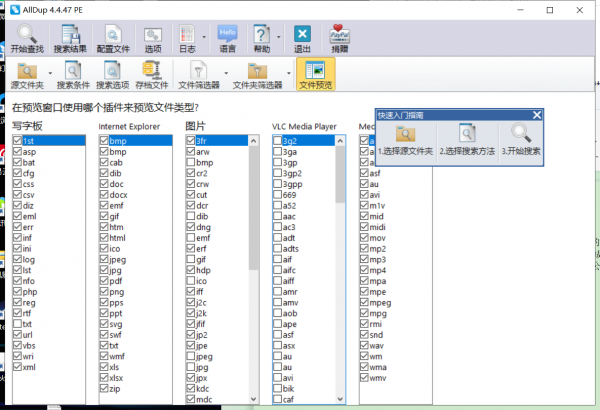Viewport: 600px width, 410px height.
Task: Uncheck docx in Internet Explorer list
Action: 104,194
